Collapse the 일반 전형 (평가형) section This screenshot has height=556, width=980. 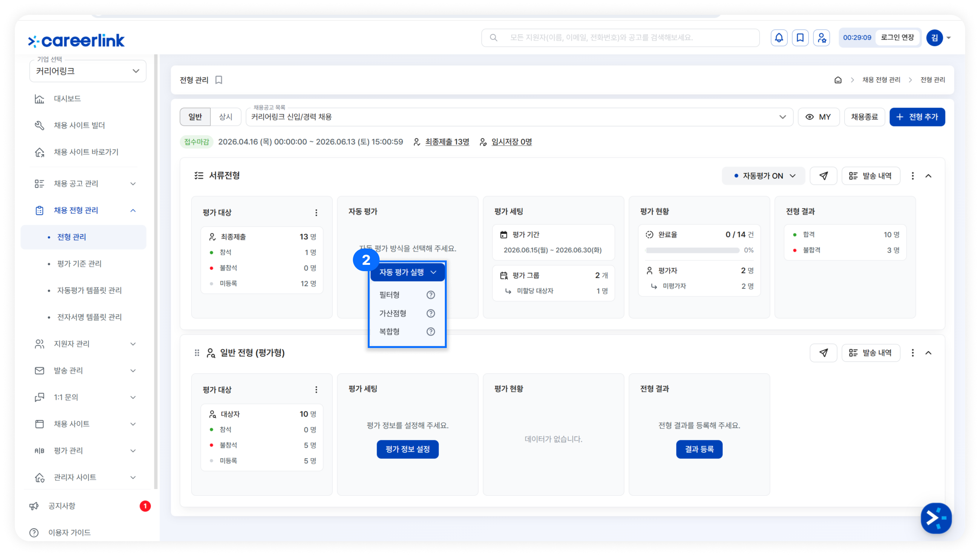928,353
